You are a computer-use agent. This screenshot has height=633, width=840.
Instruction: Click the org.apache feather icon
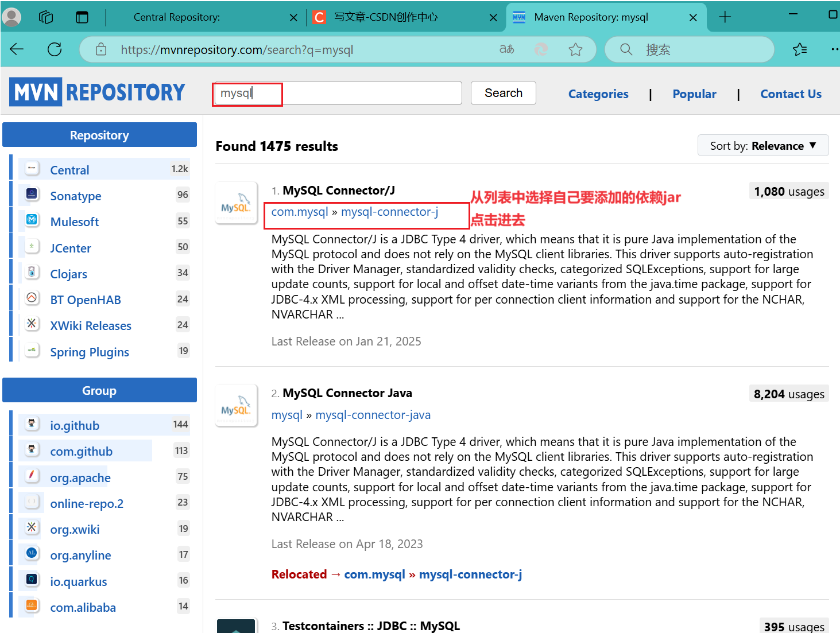point(32,476)
